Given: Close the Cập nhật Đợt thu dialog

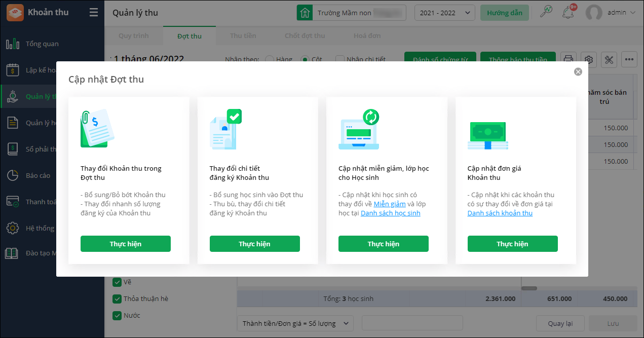Looking at the screenshot, I should click(578, 72).
